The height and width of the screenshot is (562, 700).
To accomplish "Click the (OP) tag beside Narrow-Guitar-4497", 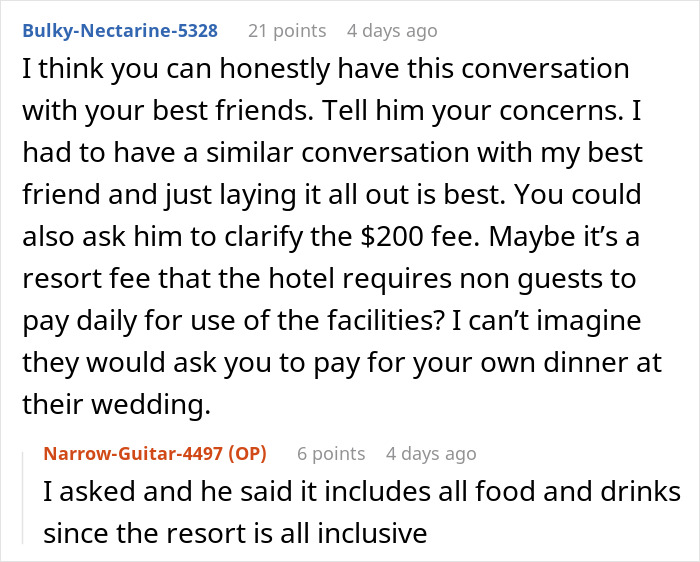I will click(247, 454).
